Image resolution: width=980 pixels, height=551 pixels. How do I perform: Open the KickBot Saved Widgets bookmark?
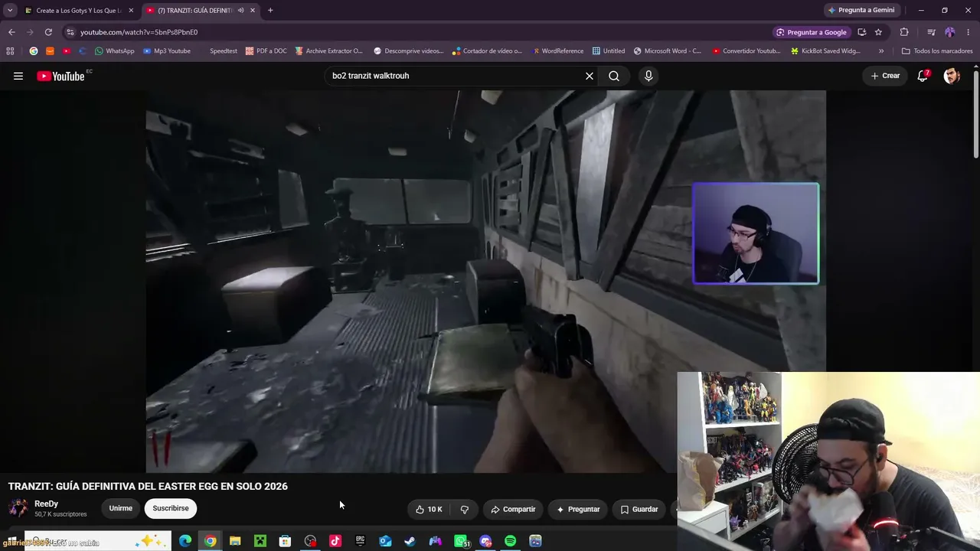click(x=826, y=51)
